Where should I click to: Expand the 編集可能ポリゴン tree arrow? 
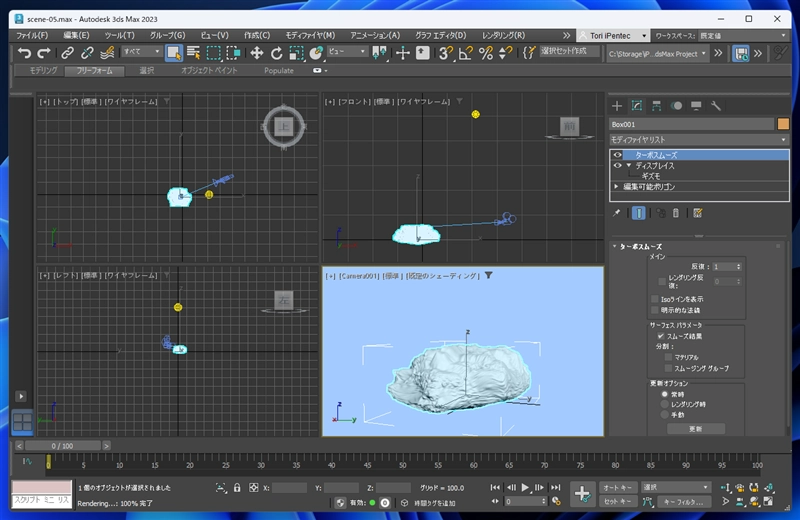tap(616, 186)
